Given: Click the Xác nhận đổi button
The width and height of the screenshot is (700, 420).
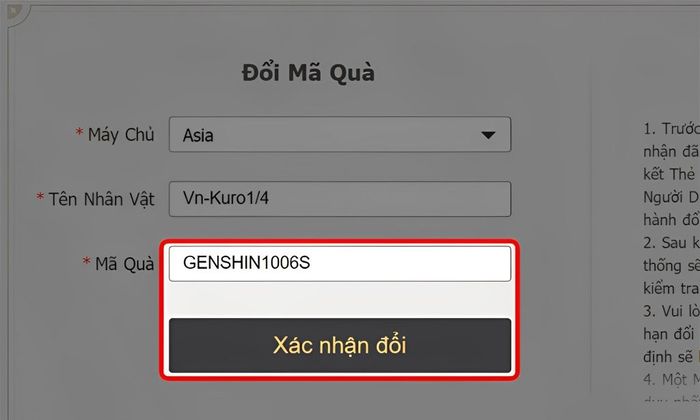Looking at the screenshot, I should tap(340, 345).
